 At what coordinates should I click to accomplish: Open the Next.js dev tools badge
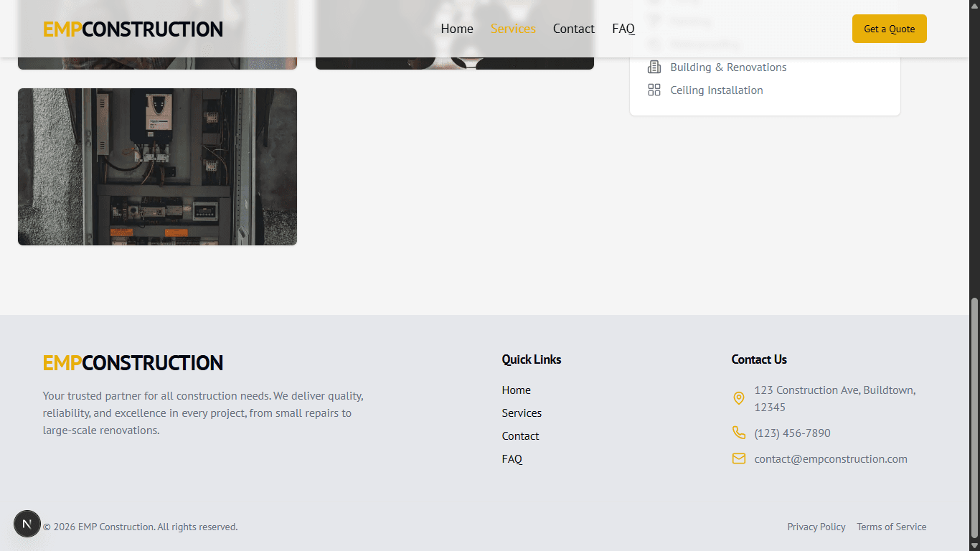(x=27, y=524)
